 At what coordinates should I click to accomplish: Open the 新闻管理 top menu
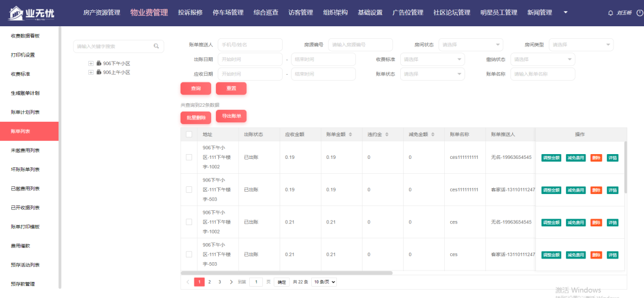(x=540, y=13)
